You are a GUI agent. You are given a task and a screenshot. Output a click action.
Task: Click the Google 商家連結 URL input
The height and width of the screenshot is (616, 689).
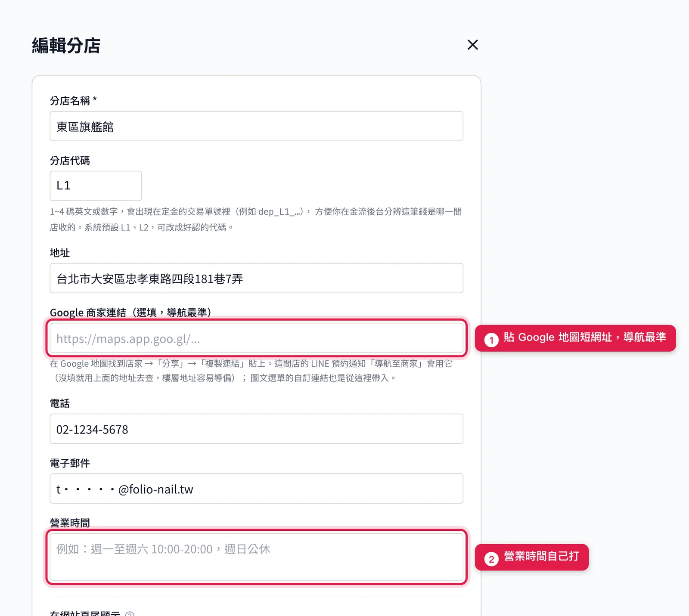tap(256, 338)
